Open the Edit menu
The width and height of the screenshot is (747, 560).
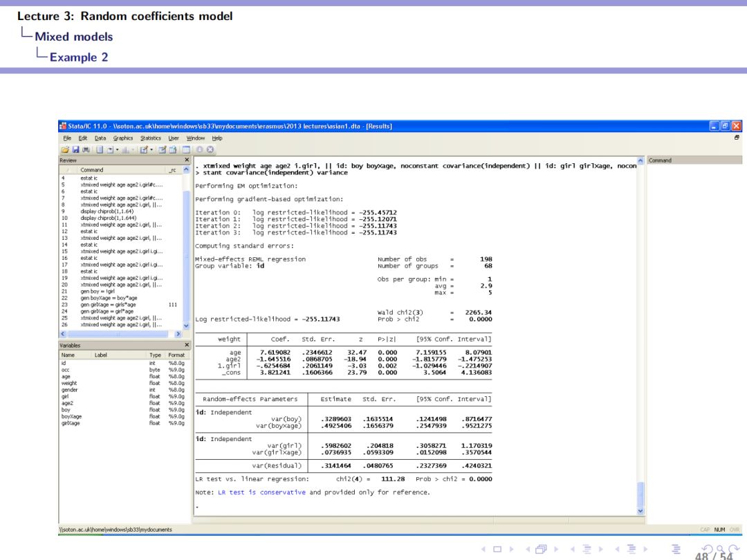pyautogui.click(x=83, y=138)
